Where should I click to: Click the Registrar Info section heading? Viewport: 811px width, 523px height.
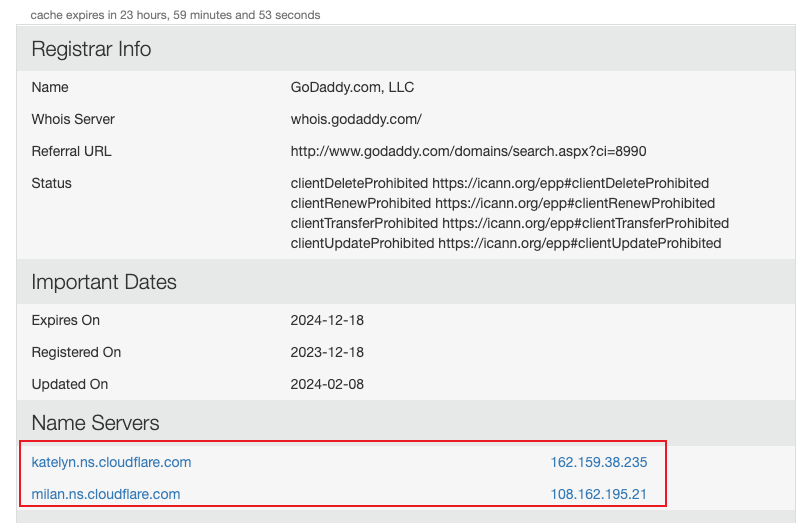click(91, 49)
